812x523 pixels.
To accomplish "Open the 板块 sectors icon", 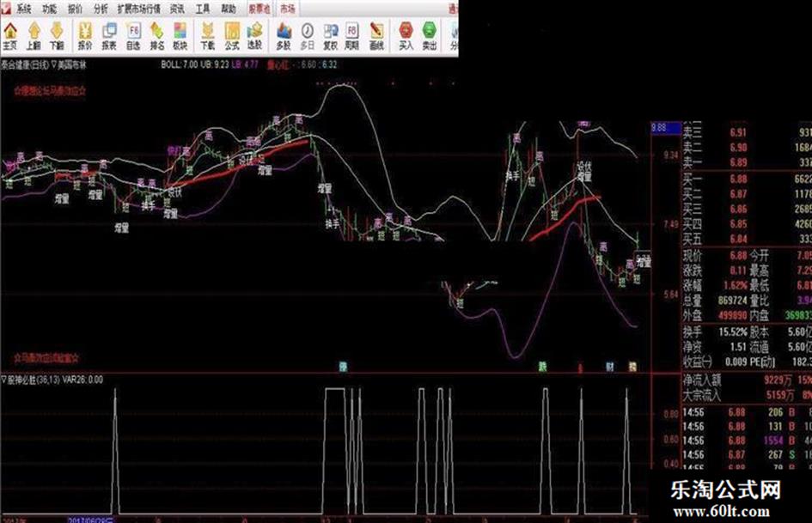I will pos(180,36).
